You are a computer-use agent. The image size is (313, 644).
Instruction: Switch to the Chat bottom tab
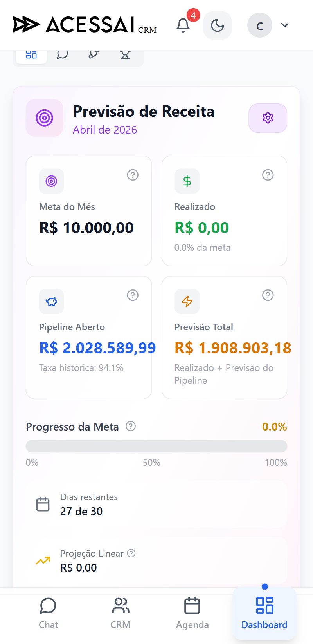tap(49, 613)
